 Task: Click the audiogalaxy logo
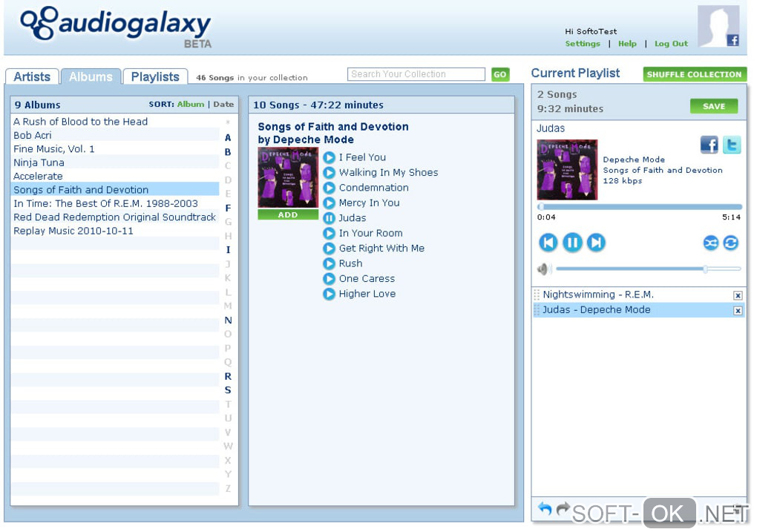pos(116,26)
